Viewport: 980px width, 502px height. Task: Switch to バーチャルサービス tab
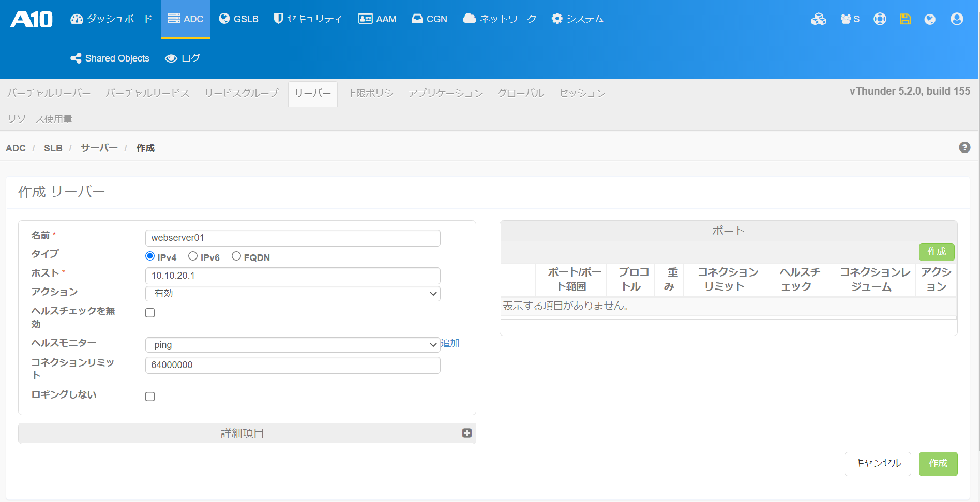(148, 93)
